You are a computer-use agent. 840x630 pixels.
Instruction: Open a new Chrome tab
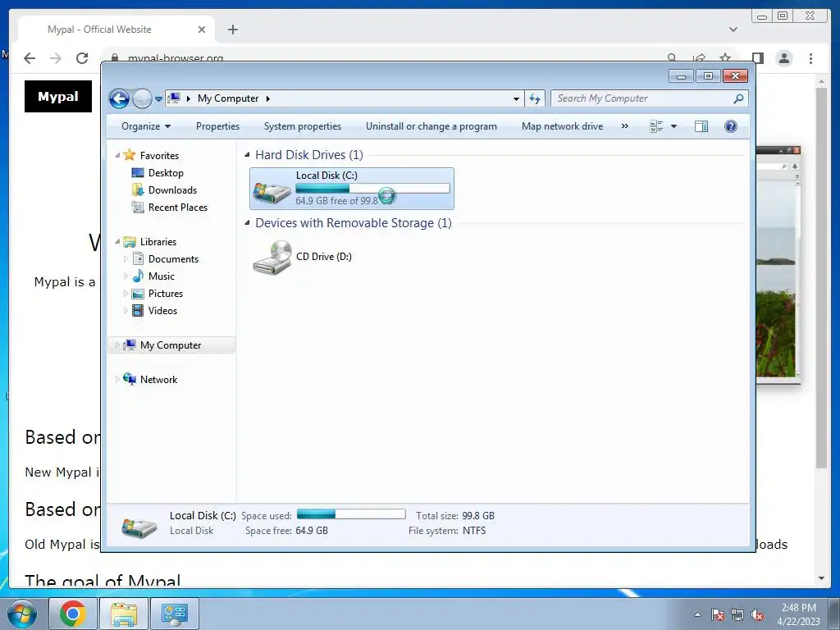point(232,30)
